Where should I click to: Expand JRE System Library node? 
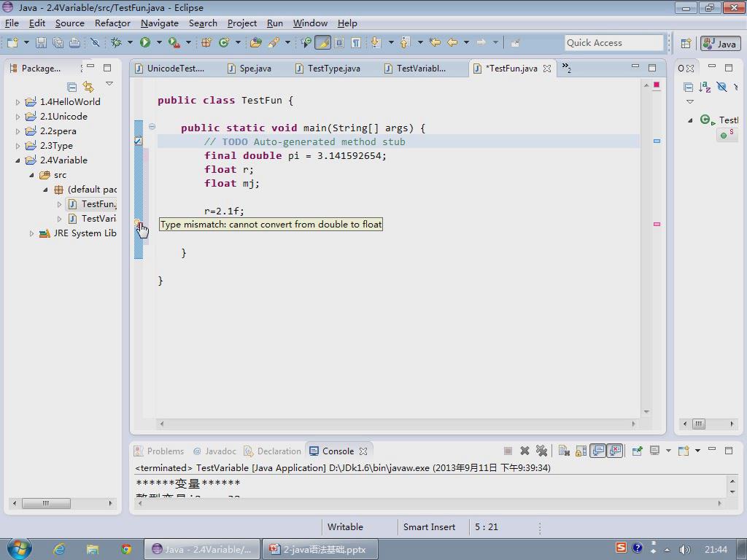tap(31, 233)
